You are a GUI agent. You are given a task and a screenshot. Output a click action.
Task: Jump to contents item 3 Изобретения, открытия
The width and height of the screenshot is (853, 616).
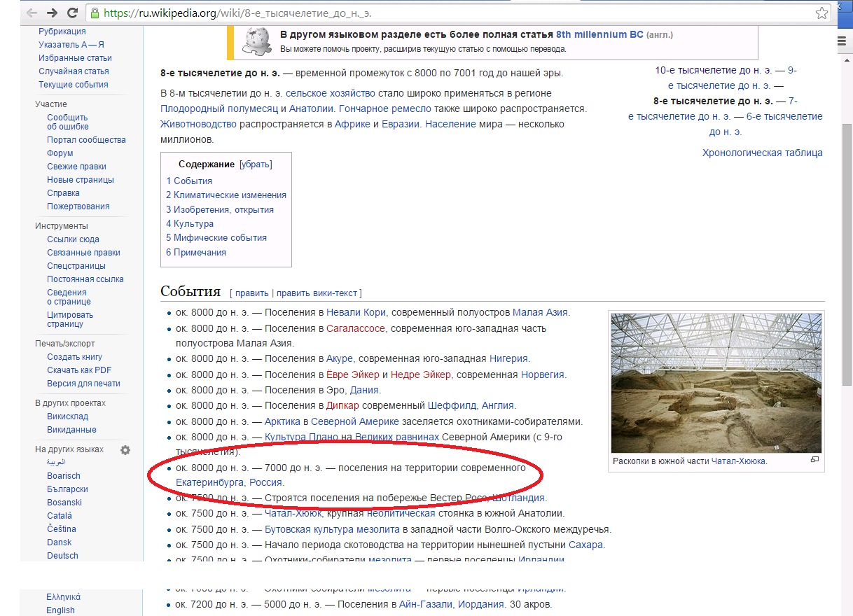click(x=220, y=209)
